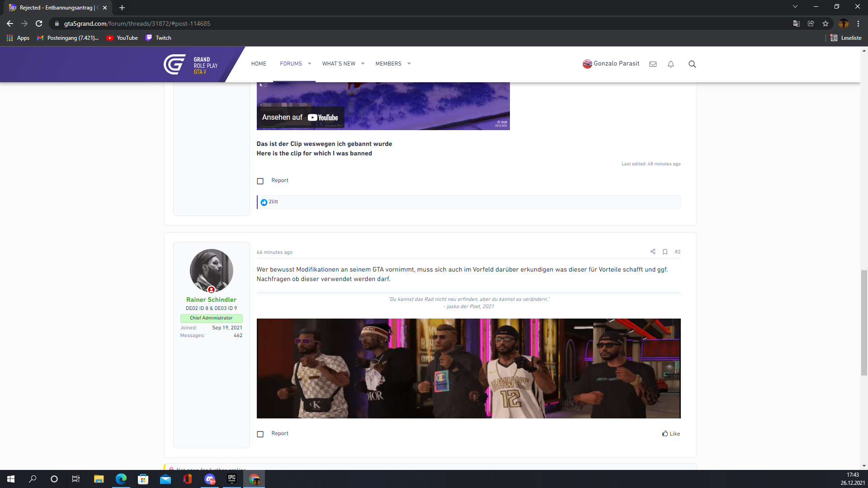Click the Google Translate icon in address bar
The image size is (868, 488).
797,23
